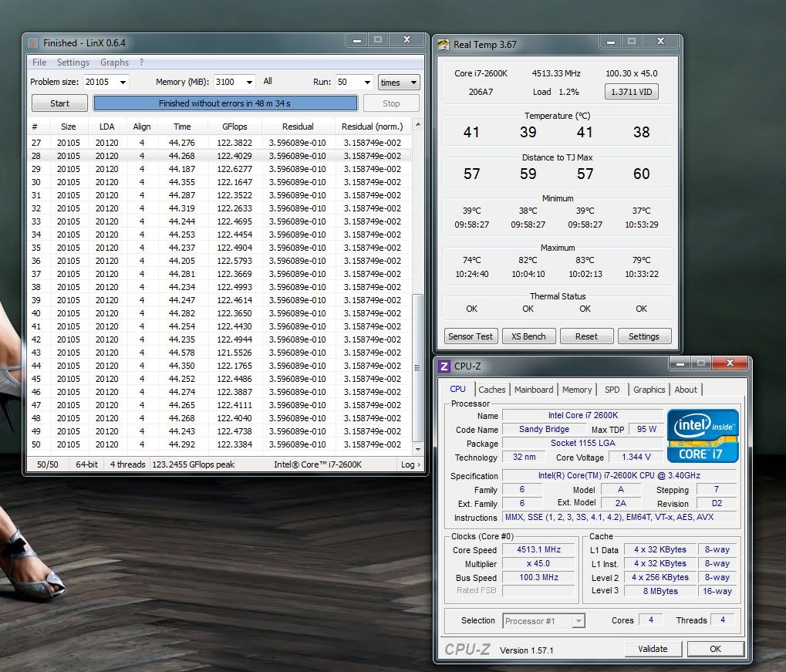Select the CPU tab in CPU-Z
The width and height of the screenshot is (786, 672).
457,389
